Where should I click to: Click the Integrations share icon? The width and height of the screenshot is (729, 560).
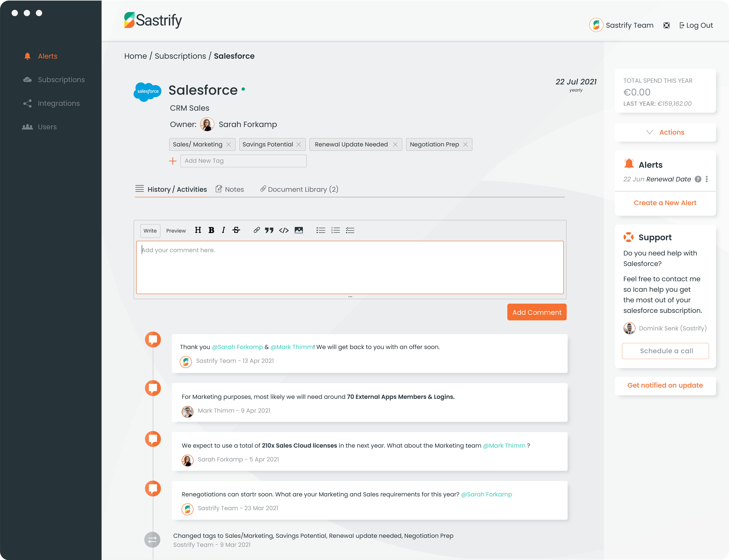click(x=27, y=103)
